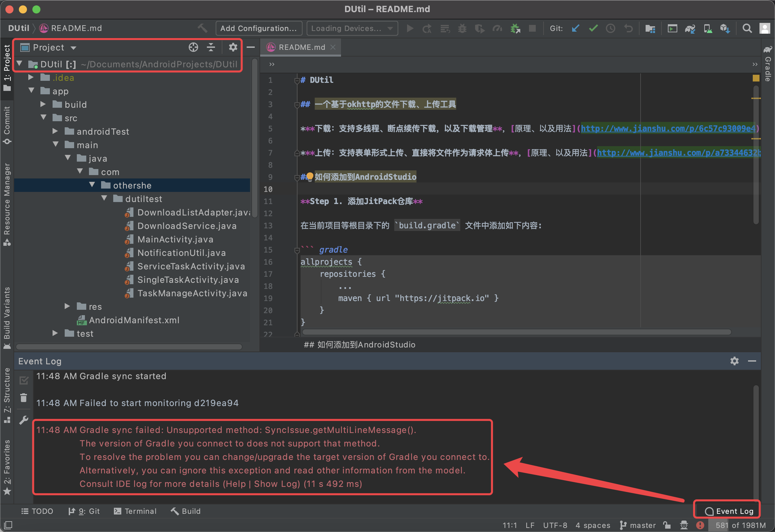Expand the build folder
This screenshot has width=775, height=532.
(43, 104)
